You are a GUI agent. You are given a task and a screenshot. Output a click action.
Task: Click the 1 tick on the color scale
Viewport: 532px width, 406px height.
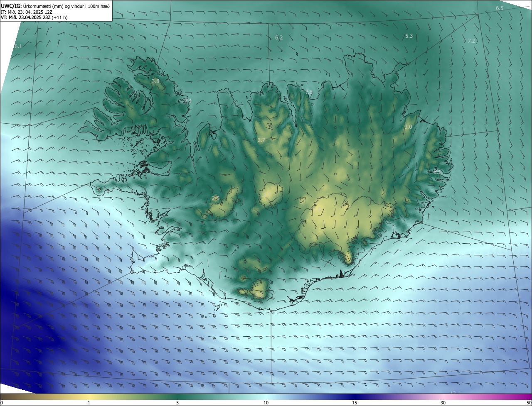coord(89,403)
